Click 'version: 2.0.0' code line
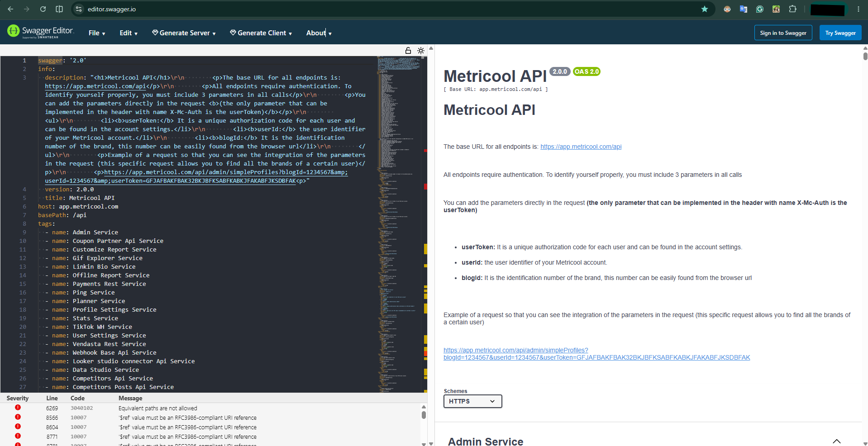 (x=69, y=189)
